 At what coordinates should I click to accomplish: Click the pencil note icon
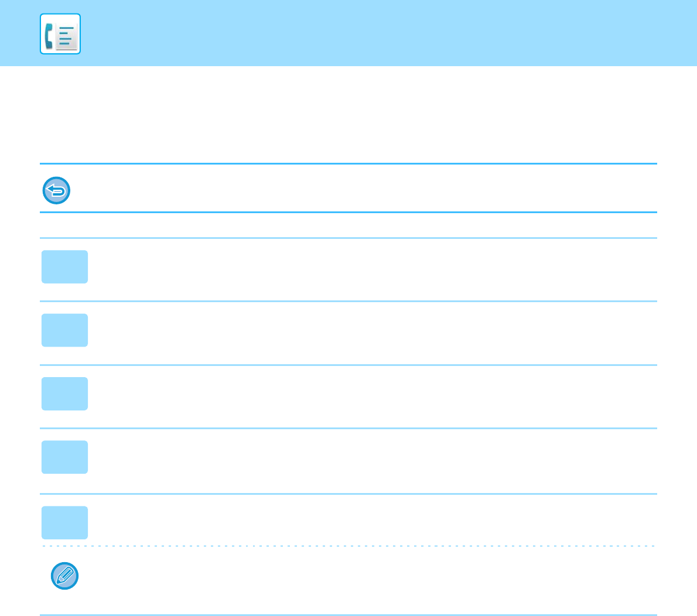point(65,577)
